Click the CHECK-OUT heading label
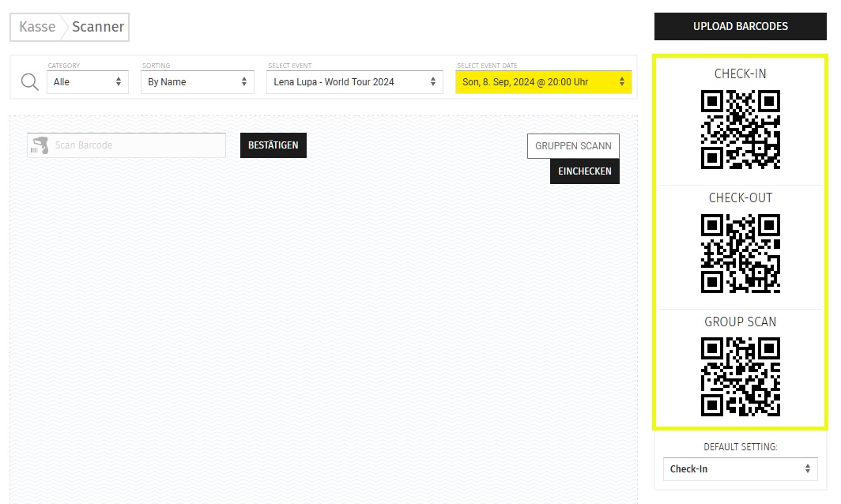Screen dimensions: 841x504 coord(740,198)
